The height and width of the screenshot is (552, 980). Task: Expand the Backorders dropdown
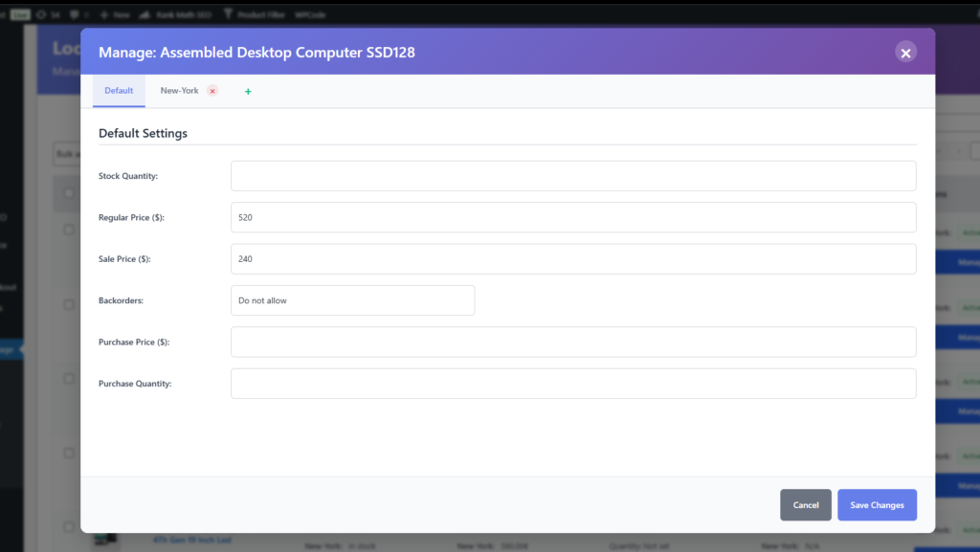[x=352, y=300]
